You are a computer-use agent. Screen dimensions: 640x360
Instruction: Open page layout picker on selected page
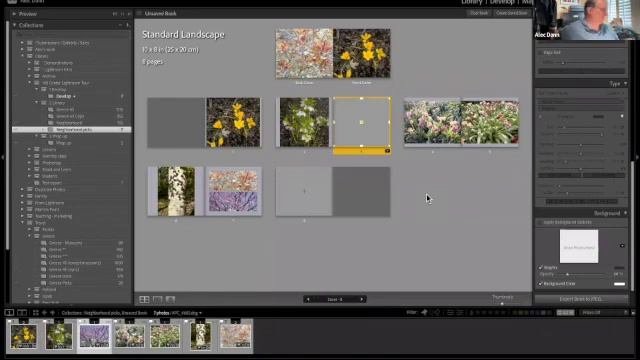pyautogui.click(x=387, y=151)
